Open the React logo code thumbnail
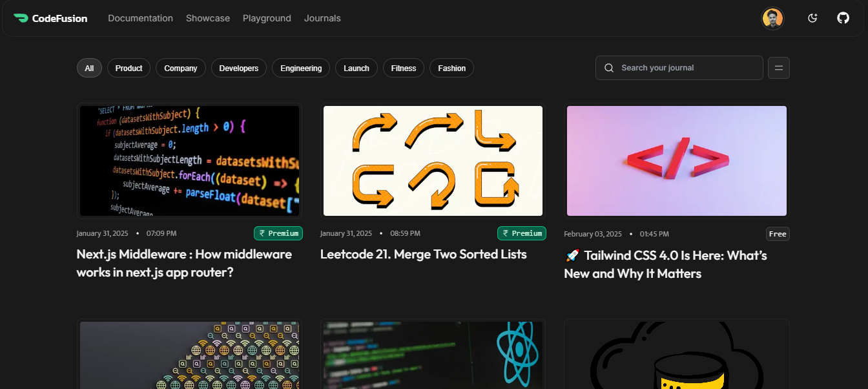Screen dimensions: 868x389 point(433,355)
